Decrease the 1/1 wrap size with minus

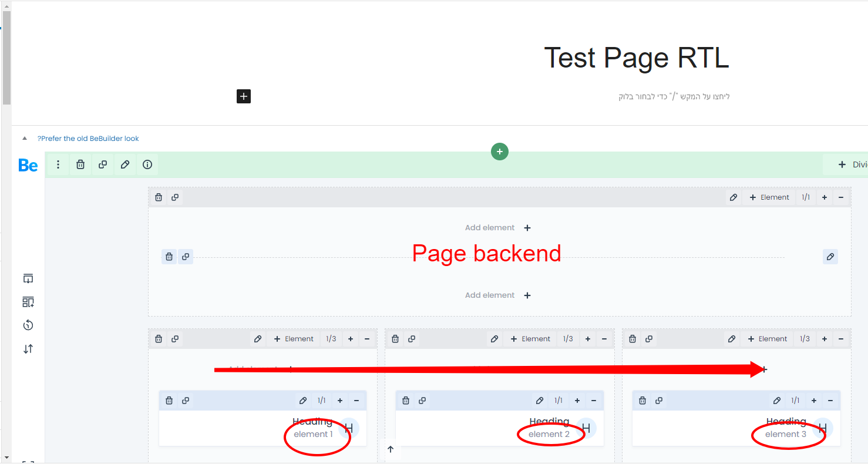[x=841, y=197]
